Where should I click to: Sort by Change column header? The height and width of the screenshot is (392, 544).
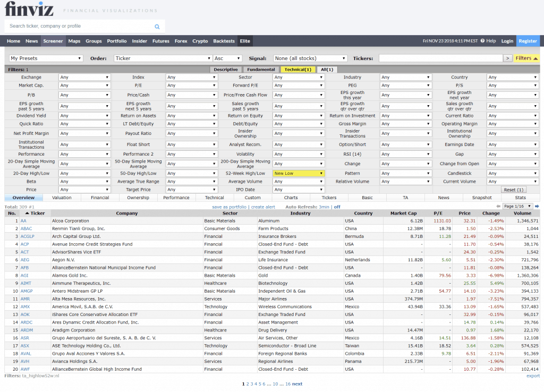pyautogui.click(x=491, y=214)
